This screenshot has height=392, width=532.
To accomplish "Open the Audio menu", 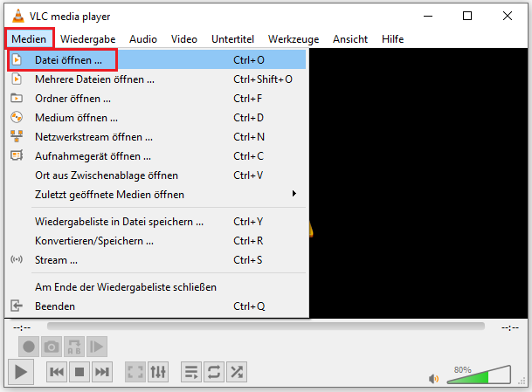I will (x=143, y=39).
